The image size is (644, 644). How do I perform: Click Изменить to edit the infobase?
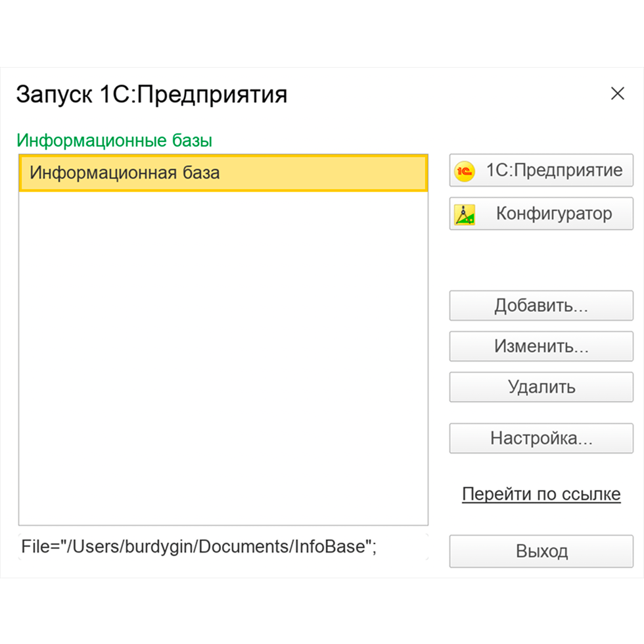541,346
